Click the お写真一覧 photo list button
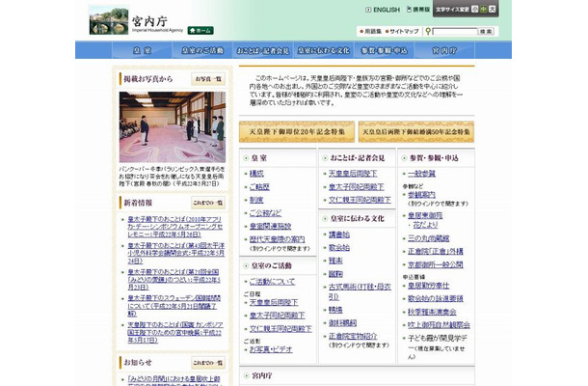This screenshot has width=588, height=386. tap(208, 79)
